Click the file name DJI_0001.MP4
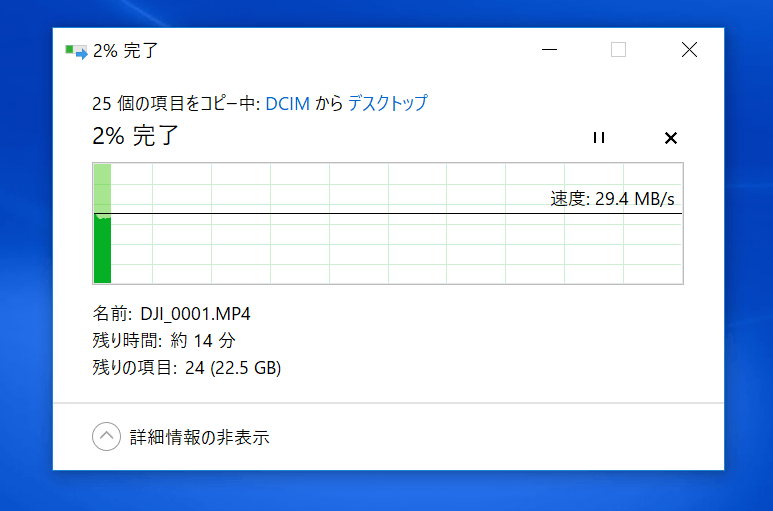 [195, 313]
